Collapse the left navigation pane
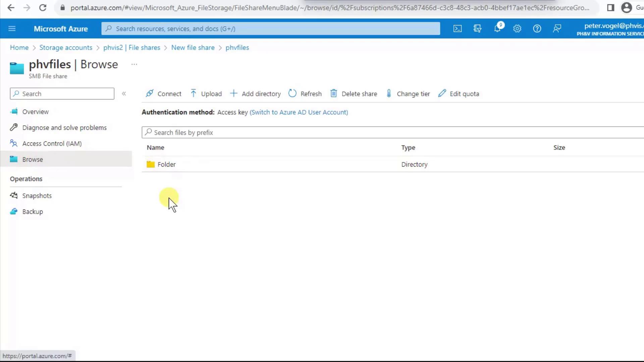The height and width of the screenshot is (362, 644). point(124,94)
